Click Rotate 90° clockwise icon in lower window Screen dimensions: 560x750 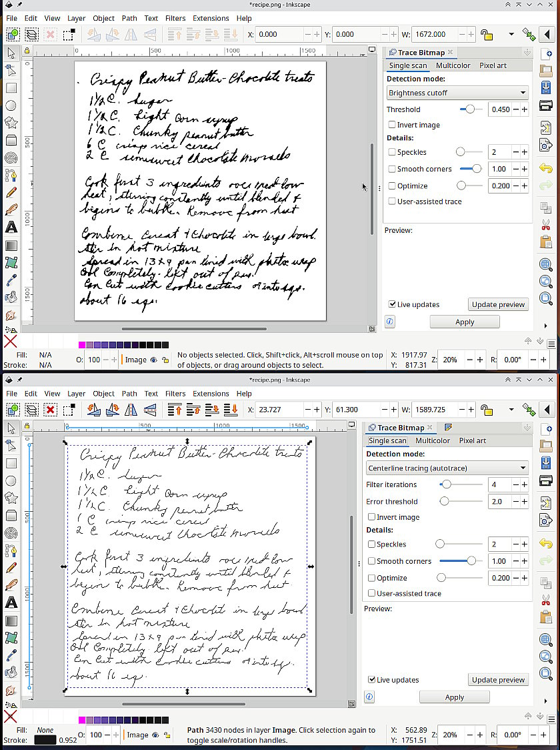[113, 410]
